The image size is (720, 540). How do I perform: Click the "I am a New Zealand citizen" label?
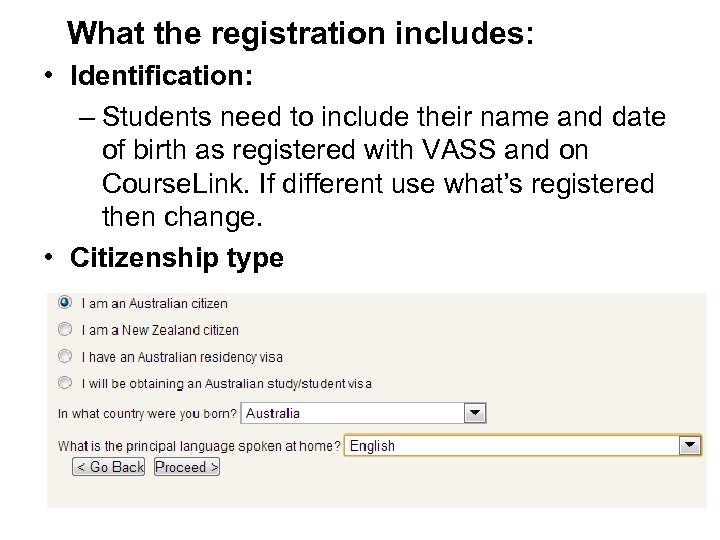pos(160,330)
